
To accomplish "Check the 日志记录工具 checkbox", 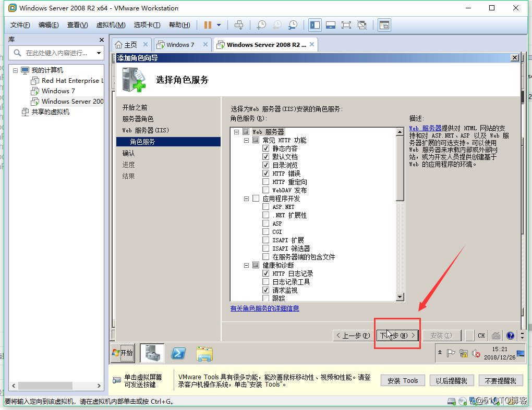I will 265,281.
